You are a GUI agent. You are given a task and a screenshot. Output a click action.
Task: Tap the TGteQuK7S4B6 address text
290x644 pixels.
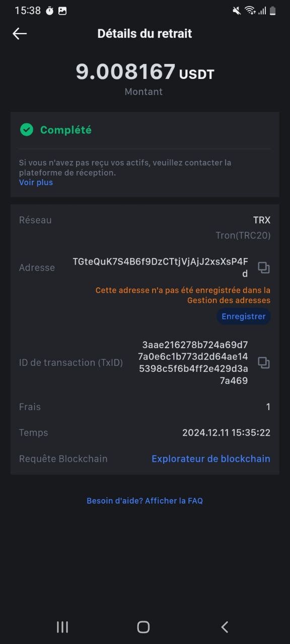click(x=161, y=268)
